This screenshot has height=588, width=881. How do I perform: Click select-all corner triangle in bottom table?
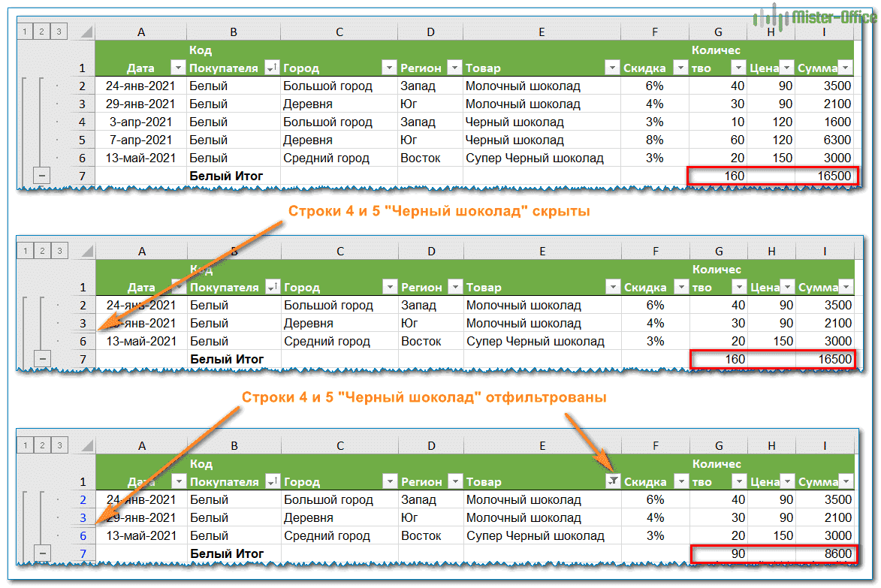point(86,446)
